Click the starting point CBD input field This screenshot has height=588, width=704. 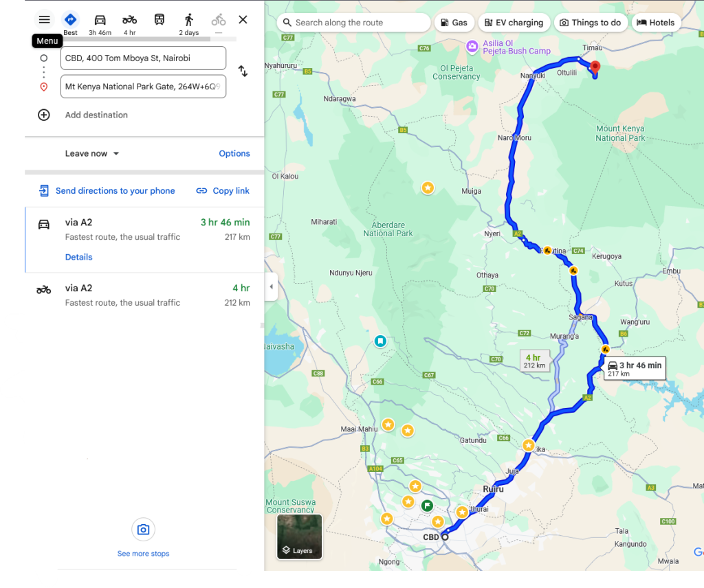tap(143, 58)
